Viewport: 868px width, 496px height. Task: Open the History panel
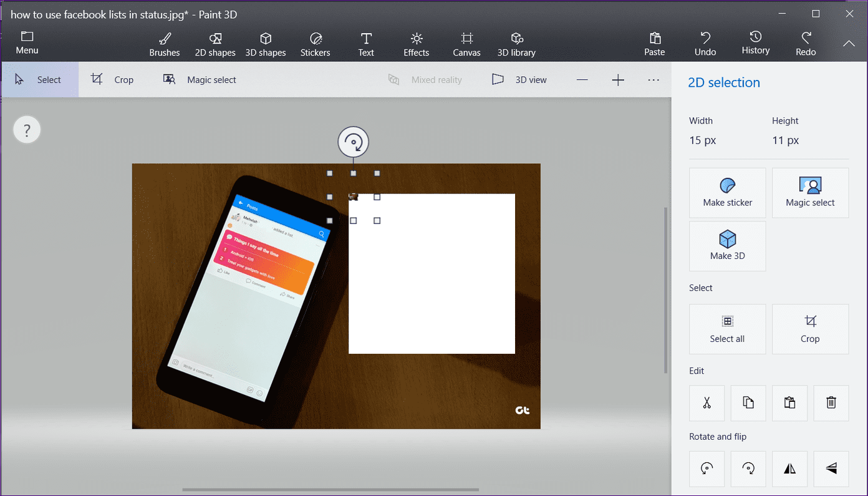756,43
